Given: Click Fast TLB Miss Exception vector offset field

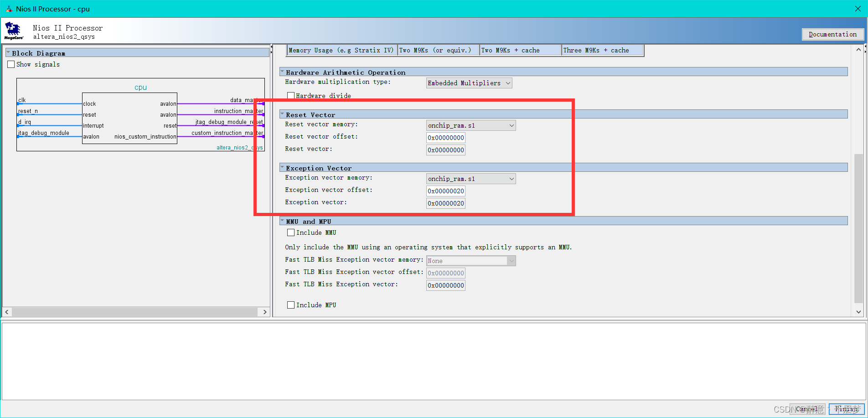Looking at the screenshot, I should (446, 273).
